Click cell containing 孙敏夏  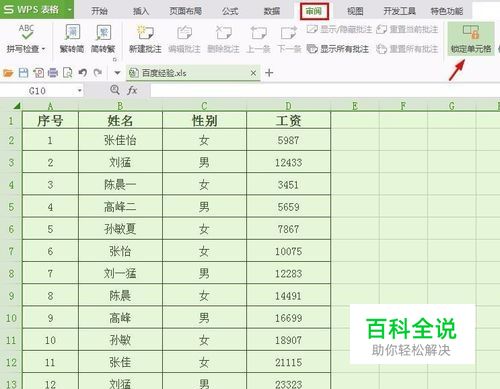pyautogui.click(x=120, y=229)
